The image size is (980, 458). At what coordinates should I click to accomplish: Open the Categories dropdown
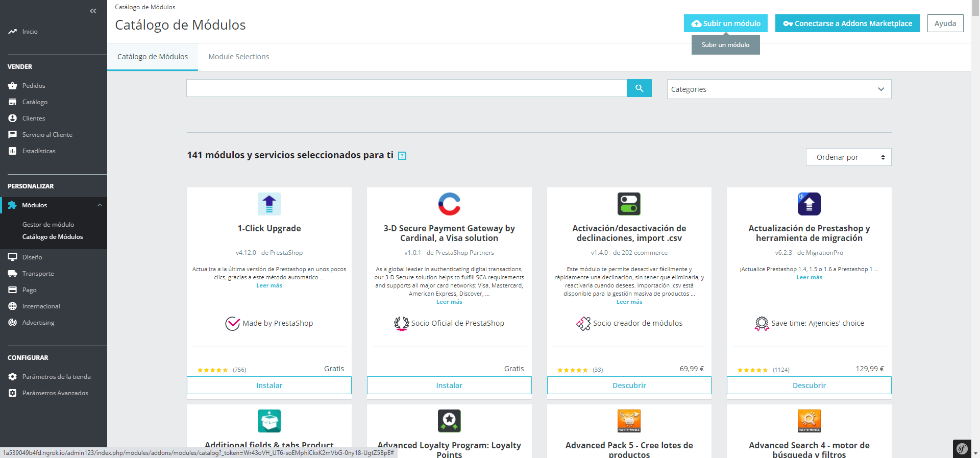click(x=779, y=89)
